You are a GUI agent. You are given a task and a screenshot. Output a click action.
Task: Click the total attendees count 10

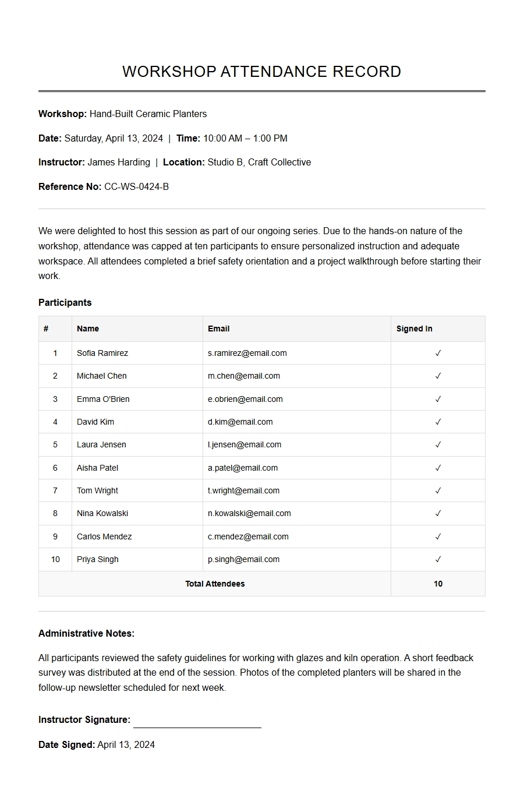[438, 584]
